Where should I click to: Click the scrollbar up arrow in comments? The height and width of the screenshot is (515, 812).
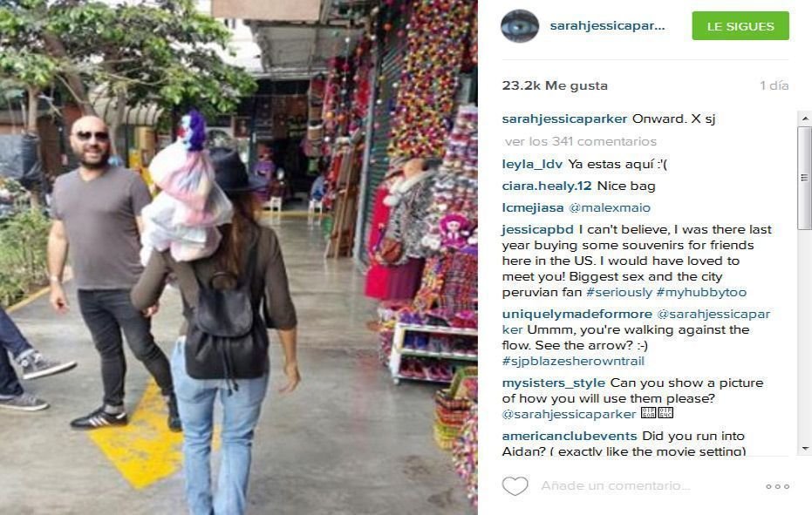click(x=804, y=119)
